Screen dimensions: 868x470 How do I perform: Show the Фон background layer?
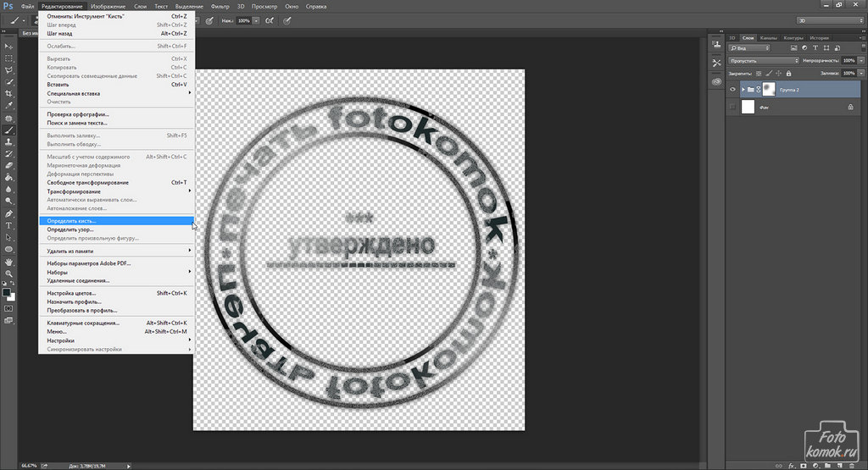(x=733, y=108)
